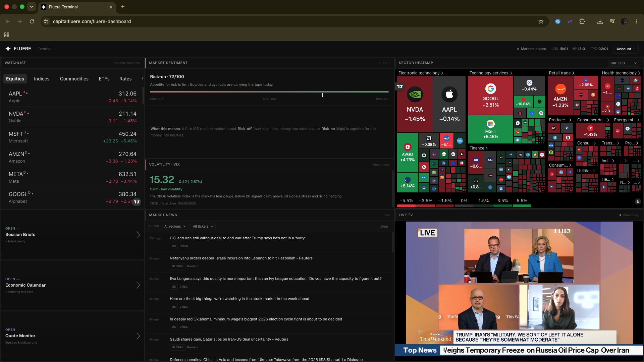
Task: Click the TradingView badge in the watchlist
Action: click(x=137, y=202)
